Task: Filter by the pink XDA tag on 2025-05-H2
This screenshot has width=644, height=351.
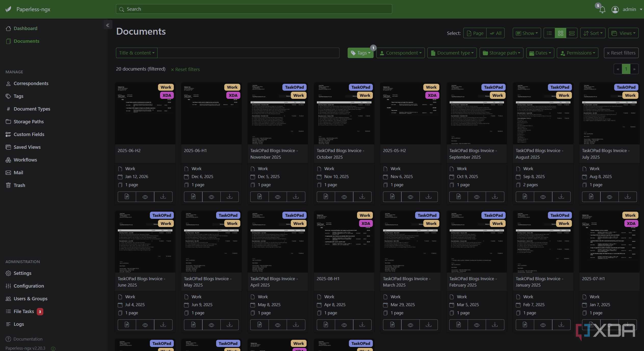Action: click(432, 95)
